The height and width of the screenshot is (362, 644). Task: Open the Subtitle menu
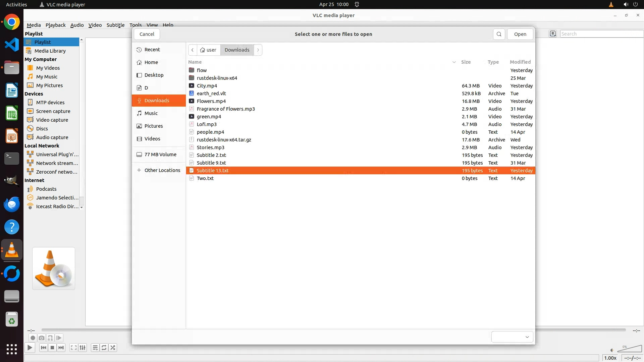click(115, 25)
